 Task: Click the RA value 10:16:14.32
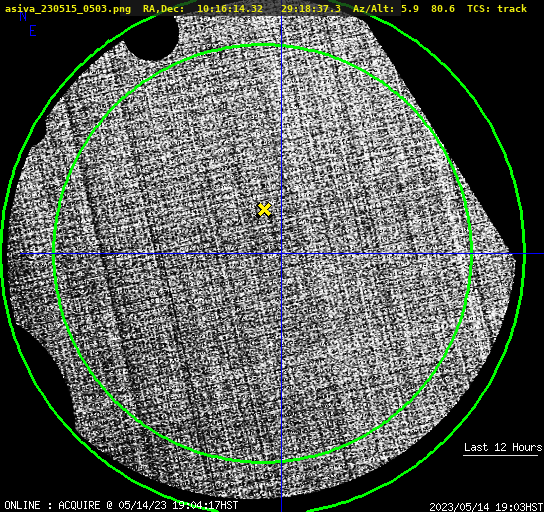point(230,8)
